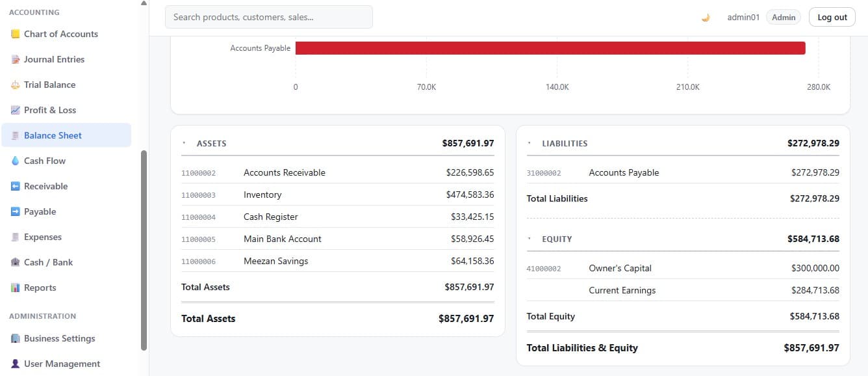Click the Cash / Bank building icon
This screenshot has height=376, width=868.
click(x=16, y=262)
